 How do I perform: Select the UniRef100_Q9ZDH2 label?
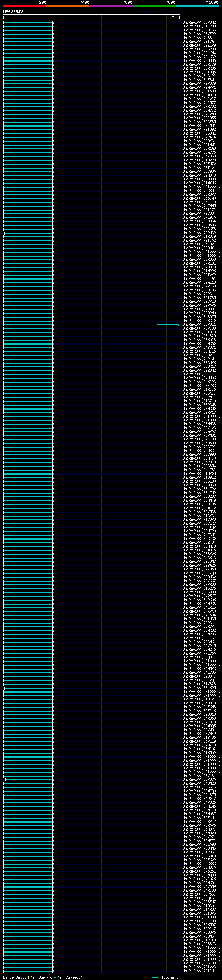click(199, 371)
